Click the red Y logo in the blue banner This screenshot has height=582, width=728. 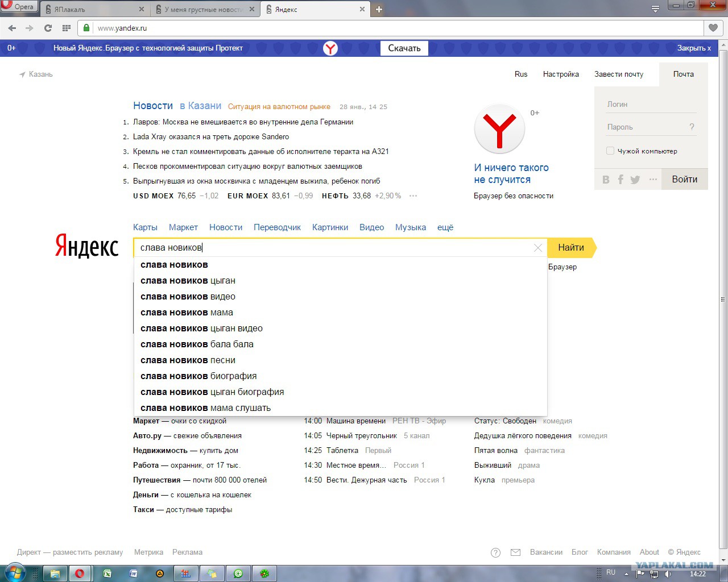[x=330, y=48]
